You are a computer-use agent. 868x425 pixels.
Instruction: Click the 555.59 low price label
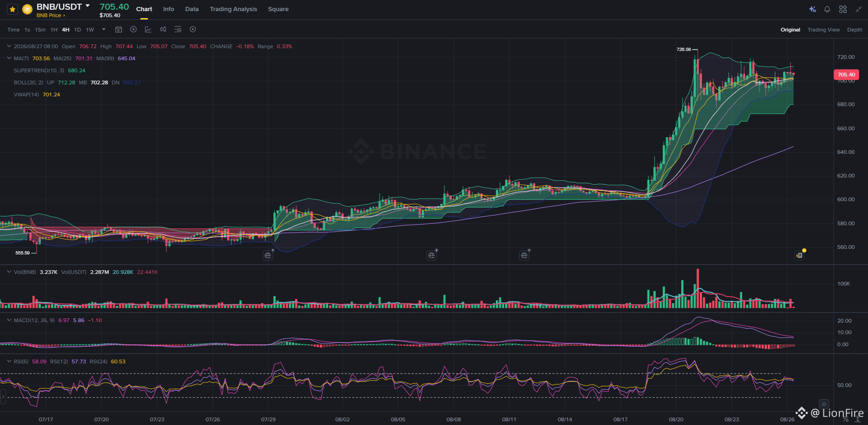(22, 253)
